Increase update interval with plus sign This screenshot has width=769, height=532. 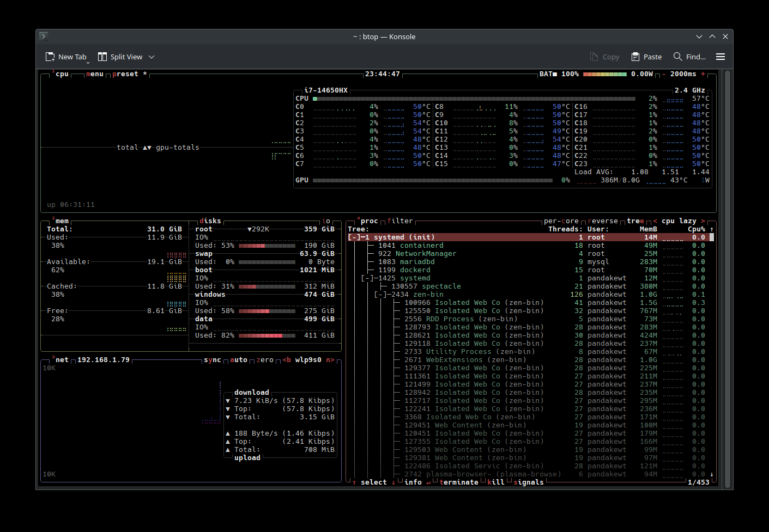pyautogui.click(x=703, y=74)
